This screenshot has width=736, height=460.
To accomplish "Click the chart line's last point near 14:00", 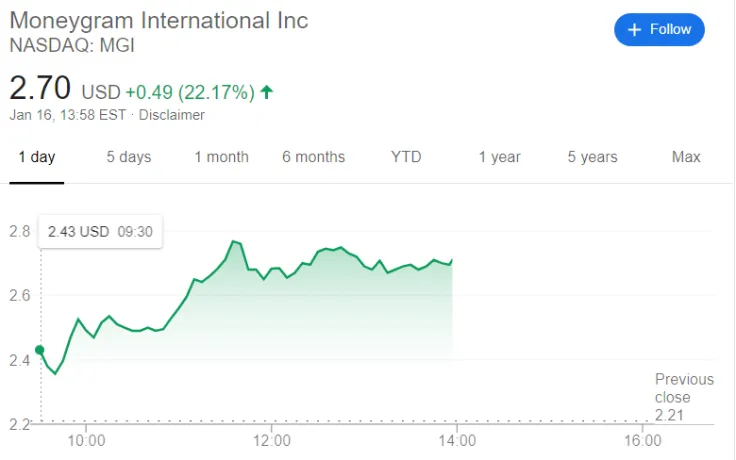I will 452,260.
